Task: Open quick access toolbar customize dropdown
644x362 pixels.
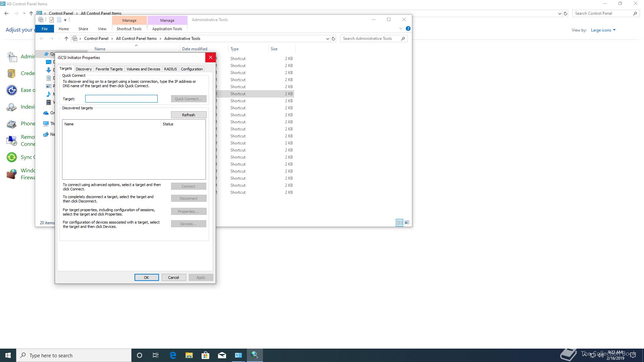Action: pos(65,20)
